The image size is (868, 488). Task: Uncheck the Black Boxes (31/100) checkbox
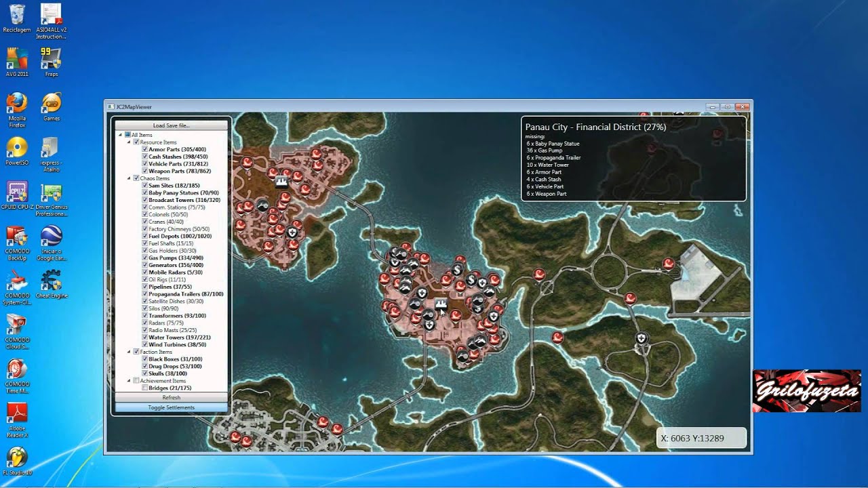[x=144, y=359]
